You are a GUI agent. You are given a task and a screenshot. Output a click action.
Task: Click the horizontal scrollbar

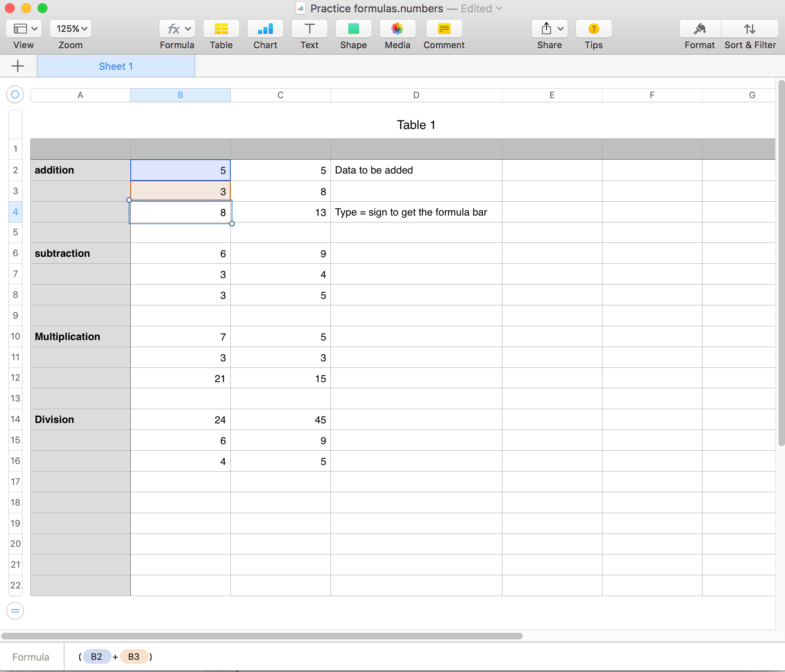tap(261, 636)
